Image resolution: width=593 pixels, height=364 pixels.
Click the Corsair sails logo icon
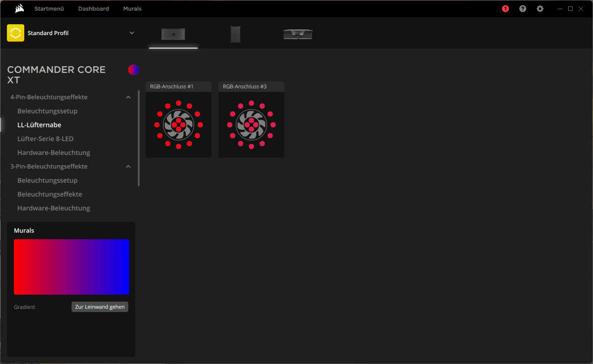click(x=19, y=9)
